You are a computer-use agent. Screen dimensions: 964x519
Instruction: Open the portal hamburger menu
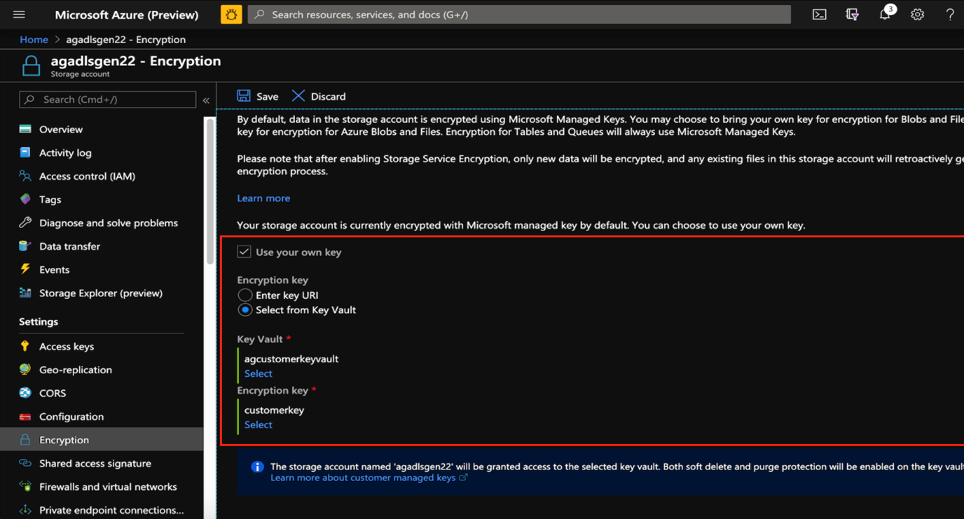click(19, 14)
